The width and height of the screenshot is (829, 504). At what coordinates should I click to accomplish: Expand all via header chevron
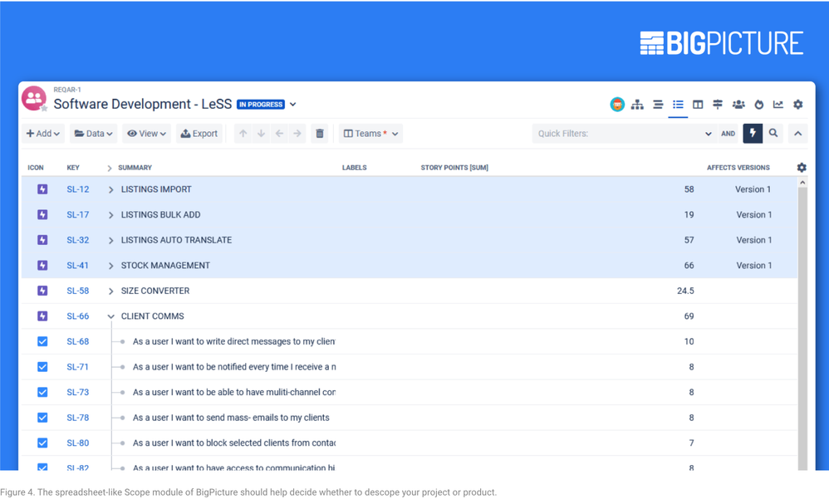pos(110,168)
